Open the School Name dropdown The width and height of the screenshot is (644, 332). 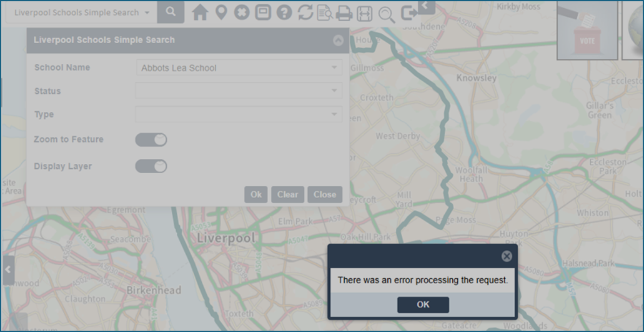(239, 68)
